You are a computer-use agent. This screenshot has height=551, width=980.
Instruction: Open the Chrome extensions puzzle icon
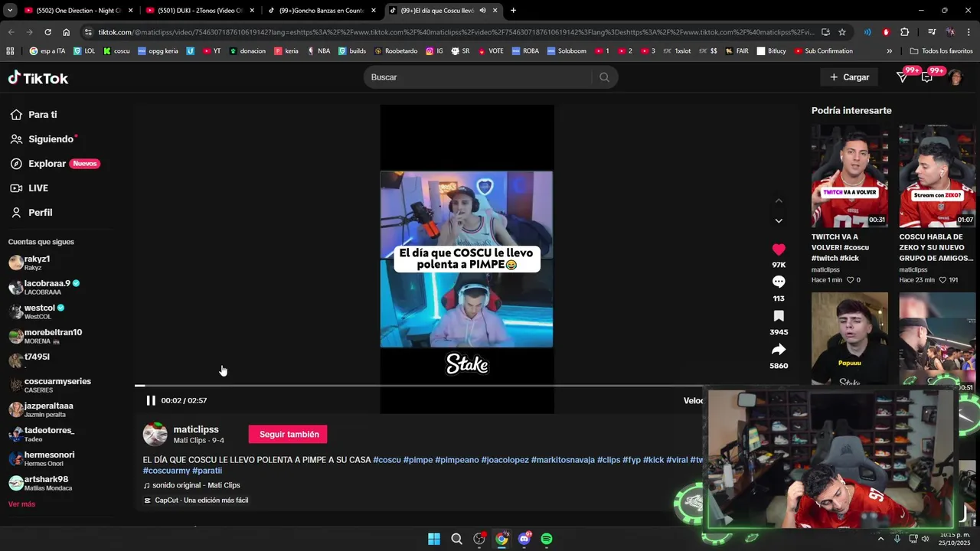904,32
